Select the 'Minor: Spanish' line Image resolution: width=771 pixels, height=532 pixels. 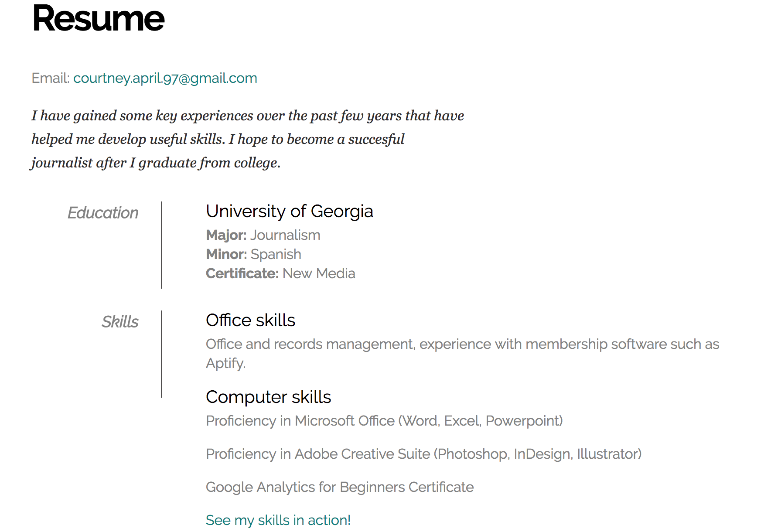click(x=253, y=254)
